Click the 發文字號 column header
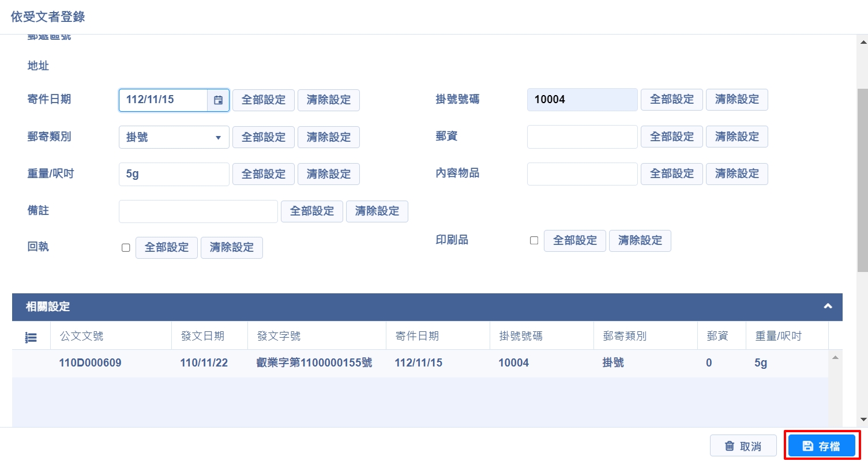Screen dimensions: 868x461 [279, 337]
